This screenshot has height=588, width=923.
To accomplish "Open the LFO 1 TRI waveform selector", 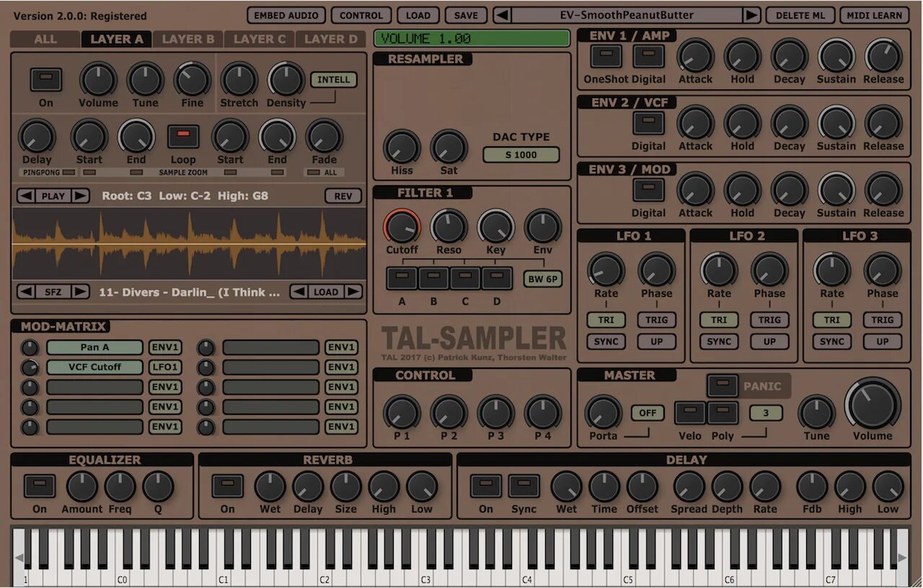I will 606,320.
